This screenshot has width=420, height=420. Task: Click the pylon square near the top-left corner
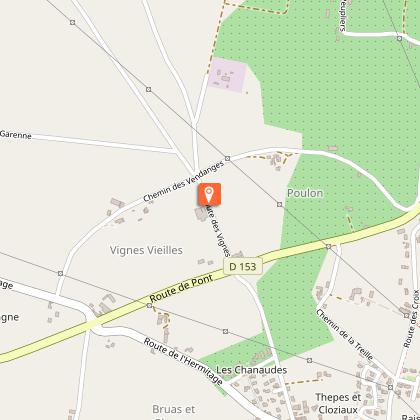(72, 22)
